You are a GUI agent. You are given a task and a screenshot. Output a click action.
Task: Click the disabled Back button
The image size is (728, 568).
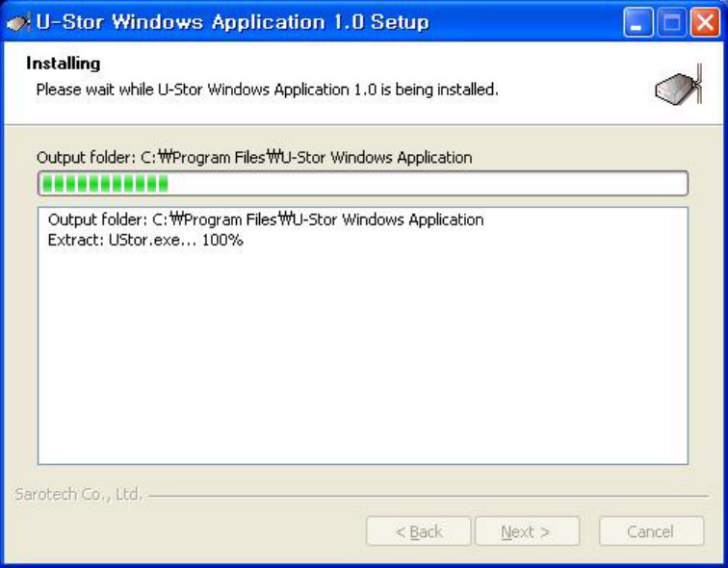418,531
